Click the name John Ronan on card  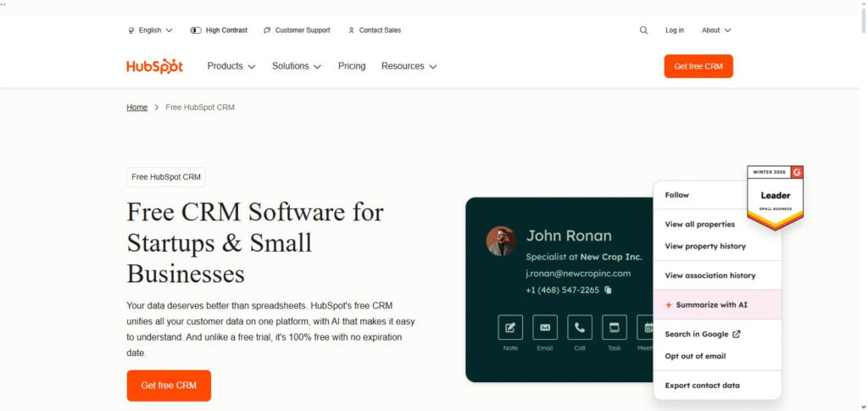click(x=569, y=236)
